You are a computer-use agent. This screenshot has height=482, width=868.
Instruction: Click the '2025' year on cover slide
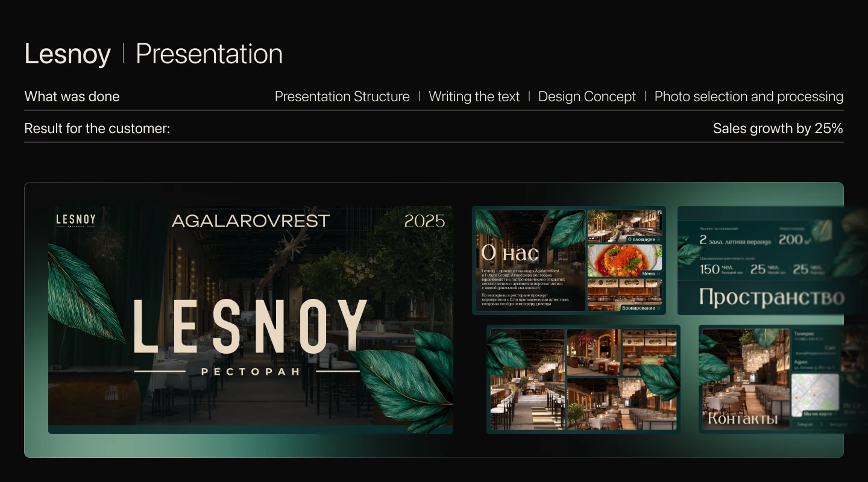(424, 221)
